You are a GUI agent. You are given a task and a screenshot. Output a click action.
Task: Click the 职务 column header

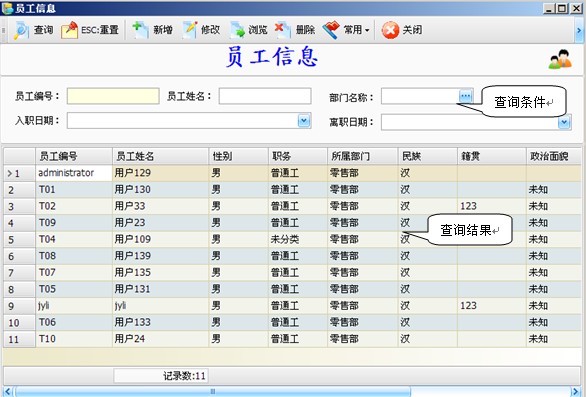click(x=298, y=156)
